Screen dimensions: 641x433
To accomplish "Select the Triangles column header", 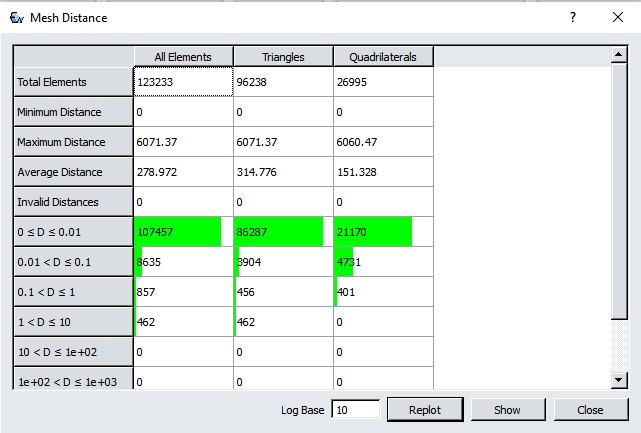I will click(x=283, y=57).
